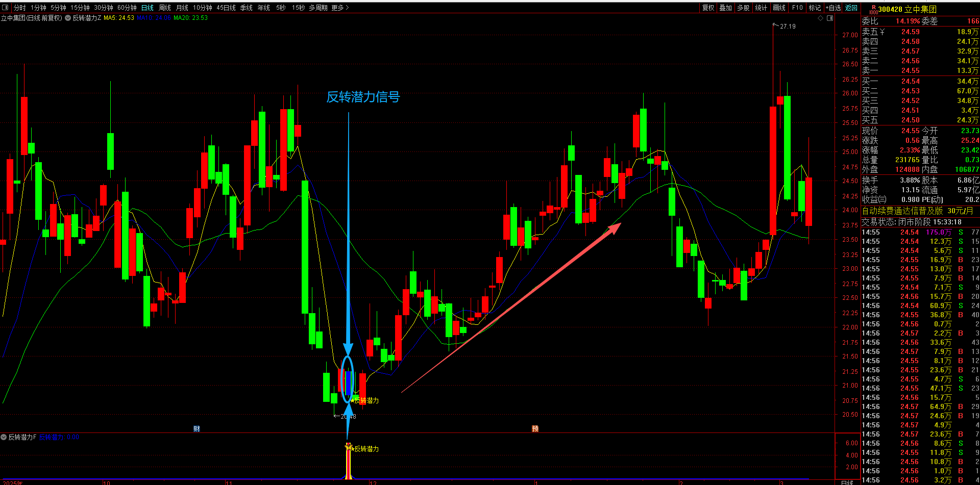Click the 日线 label in bottom corner
The height and width of the screenshot is (485, 980).
click(x=847, y=482)
